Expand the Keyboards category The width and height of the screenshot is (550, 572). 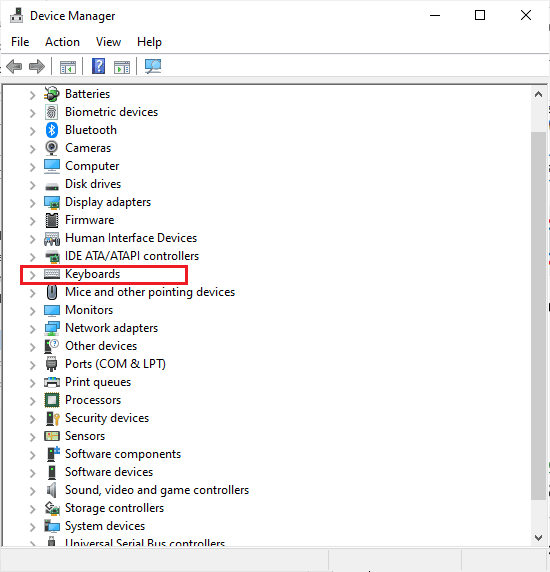[32, 275]
